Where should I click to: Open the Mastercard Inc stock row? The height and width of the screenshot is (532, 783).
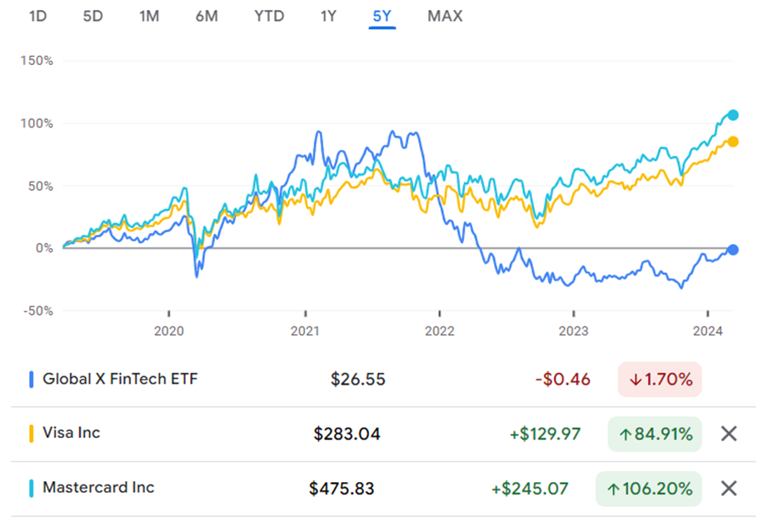[98, 488]
